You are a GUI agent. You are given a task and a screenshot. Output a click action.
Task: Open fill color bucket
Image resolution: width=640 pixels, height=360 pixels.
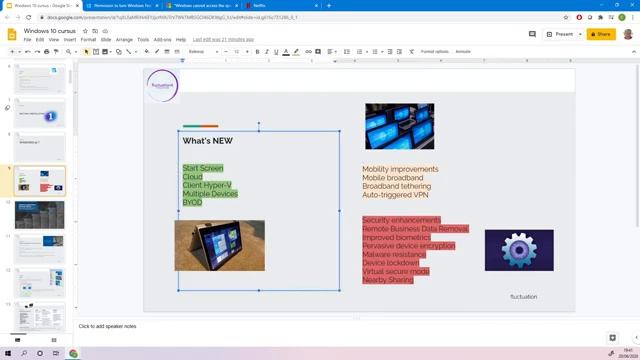coord(147,52)
